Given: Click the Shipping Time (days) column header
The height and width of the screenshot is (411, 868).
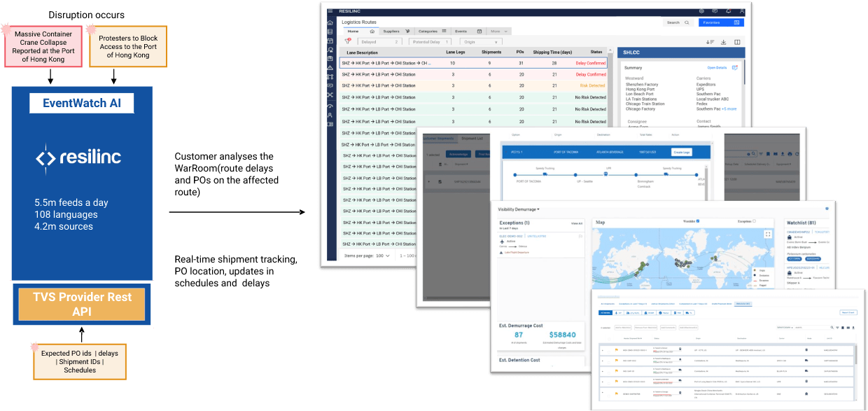Looking at the screenshot, I should (x=552, y=52).
